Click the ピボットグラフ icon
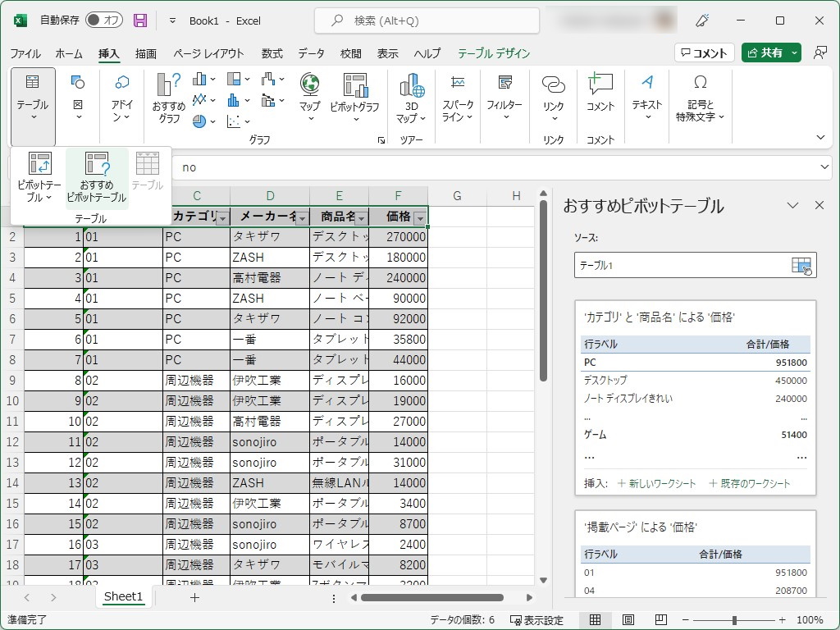The width and height of the screenshot is (840, 630). pos(354,97)
